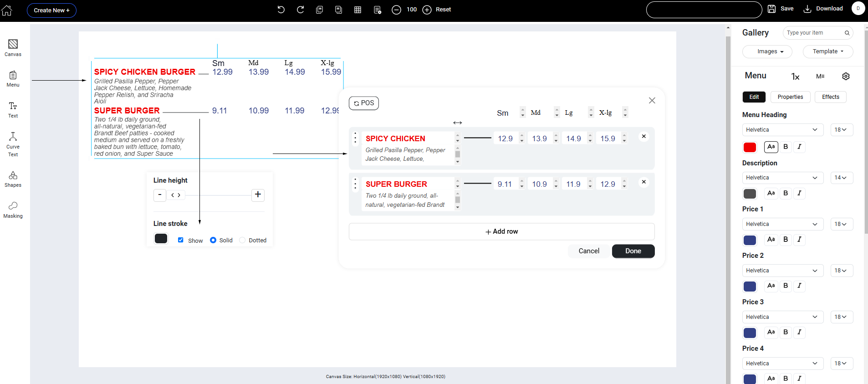Select the Solid line stroke option
The height and width of the screenshot is (384, 868).
click(213, 240)
